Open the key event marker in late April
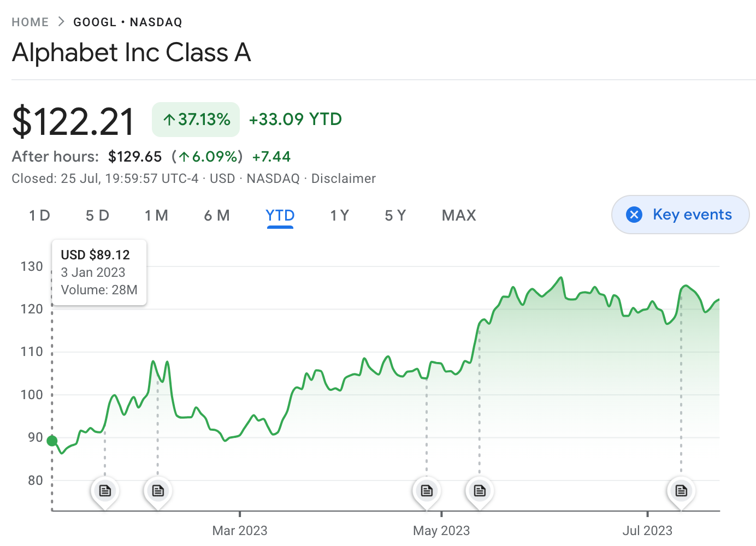This screenshot has height=546, width=756. pyautogui.click(x=427, y=490)
